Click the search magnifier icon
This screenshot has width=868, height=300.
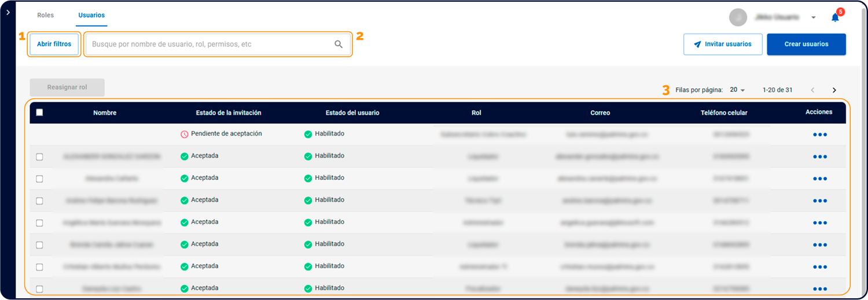tap(339, 44)
